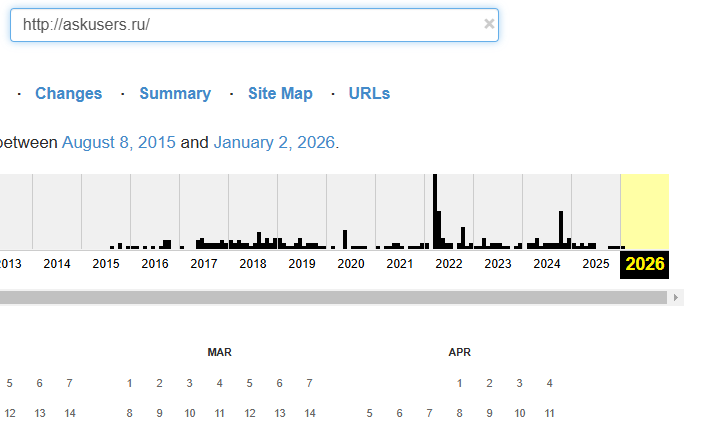Select year 2015 in the timeline
The height and width of the screenshot is (431, 715).
click(106, 264)
